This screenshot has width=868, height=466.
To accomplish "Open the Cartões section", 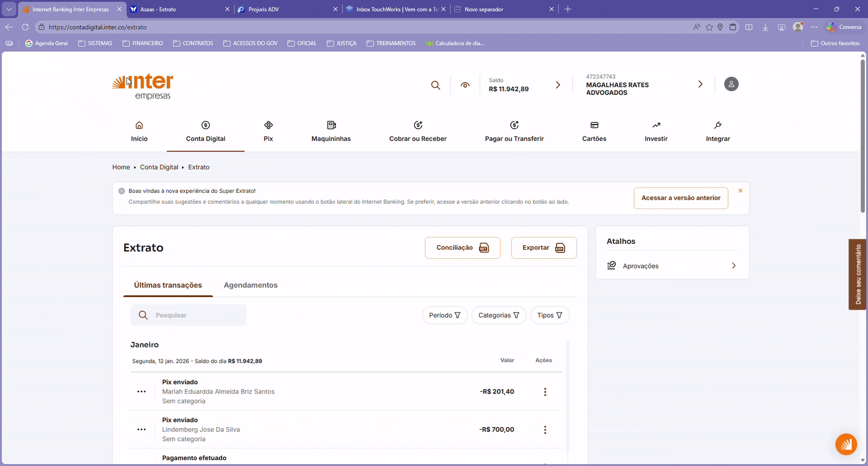I will pos(594,131).
